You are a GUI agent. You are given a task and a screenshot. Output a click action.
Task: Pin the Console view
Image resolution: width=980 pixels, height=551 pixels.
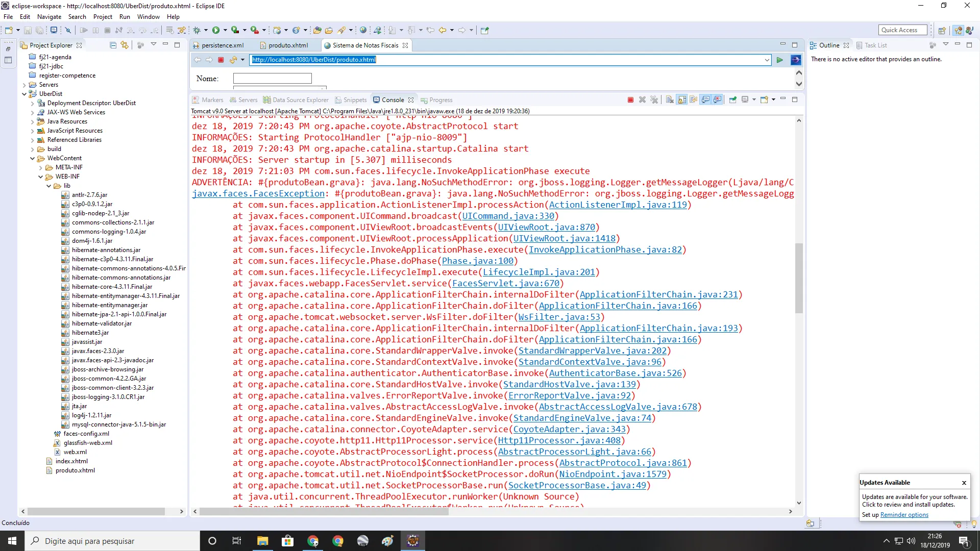pos(733,100)
